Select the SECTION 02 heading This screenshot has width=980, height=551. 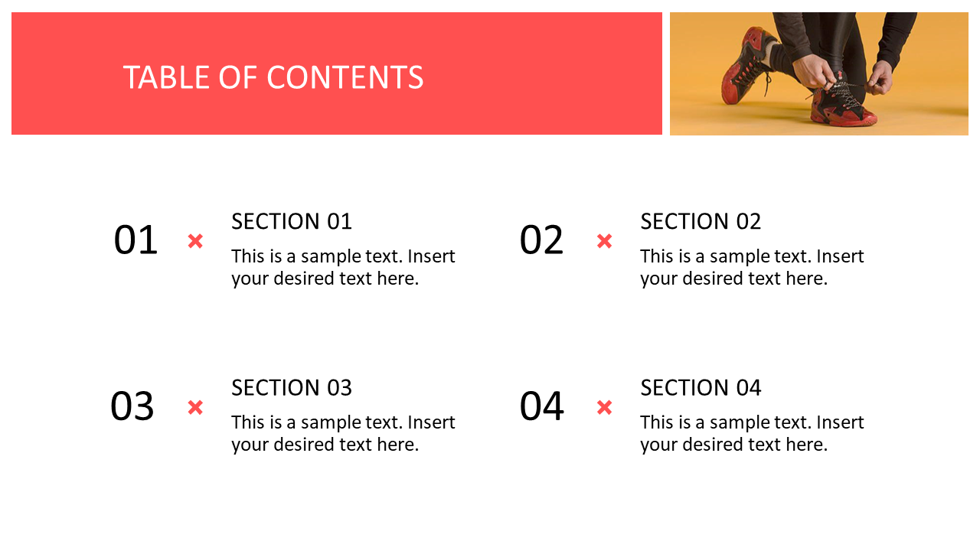pyautogui.click(x=701, y=221)
